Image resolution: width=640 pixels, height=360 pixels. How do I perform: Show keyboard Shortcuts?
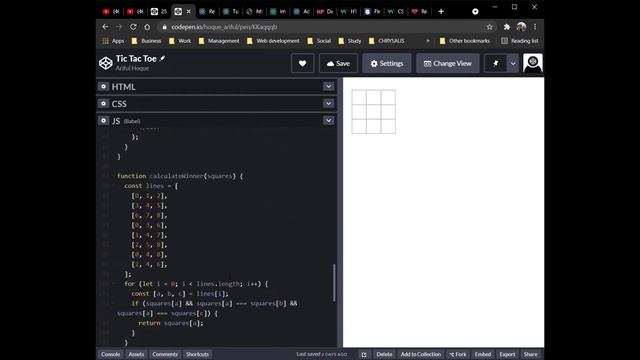point(197,354)
